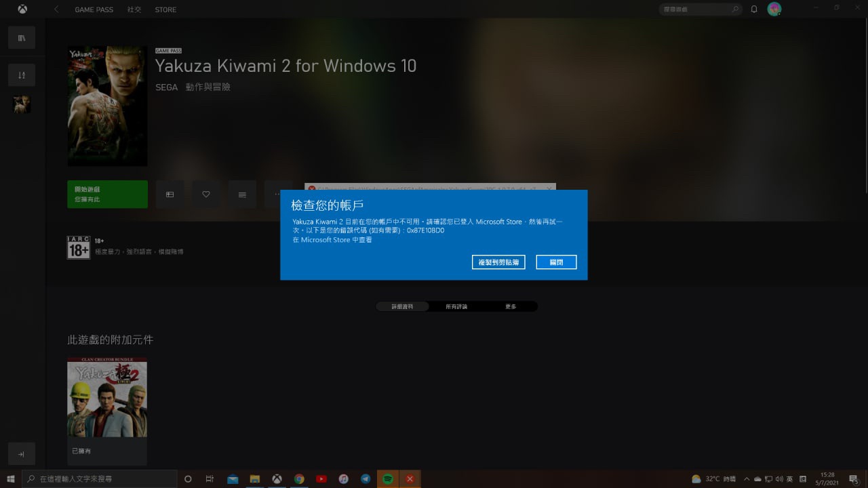This screenshot has height=488, width=868.
Task: Open sort and queue sidebar icon
Action: pyautogui.click(x=22, y=75)
